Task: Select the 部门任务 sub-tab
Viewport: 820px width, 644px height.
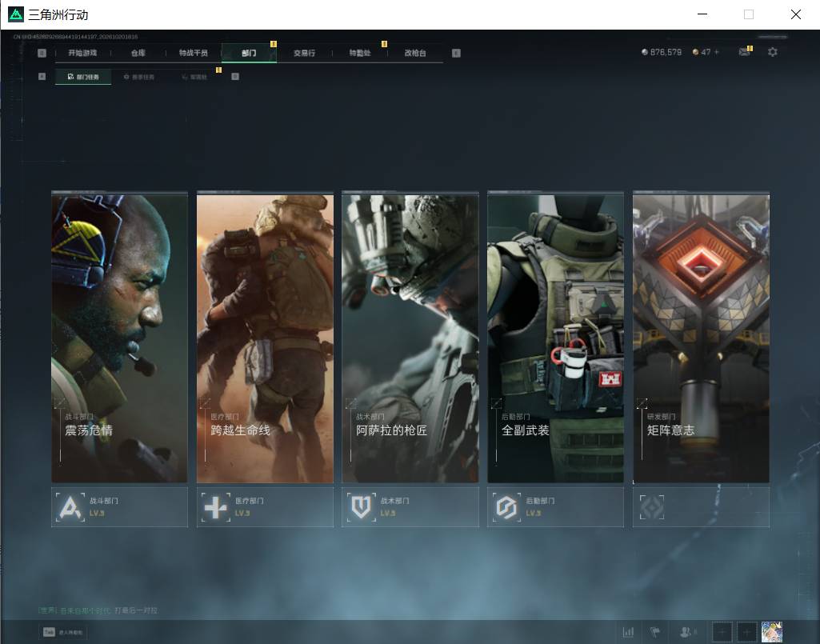Action: click(83, 77)
